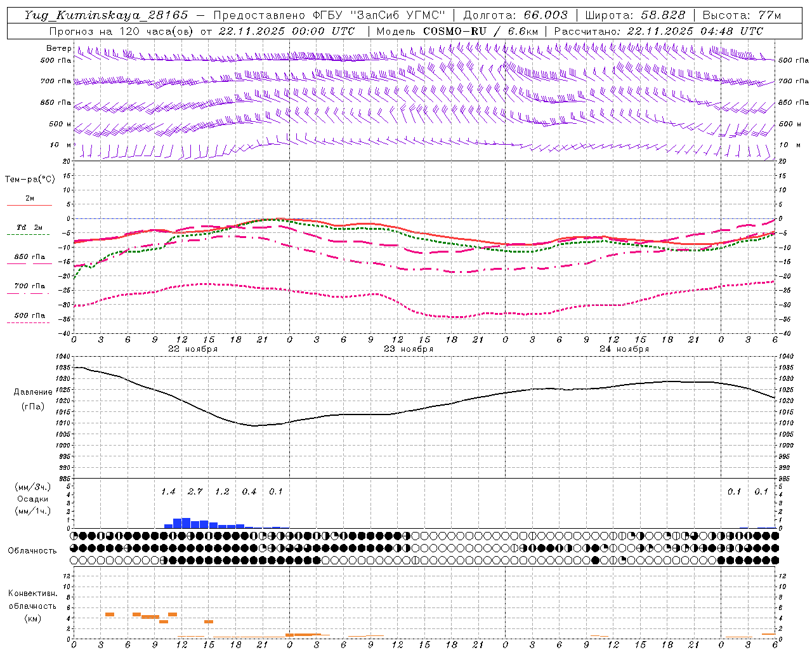Click the 2.7 precipitation total
812x650 pixels.
(195, 491)
